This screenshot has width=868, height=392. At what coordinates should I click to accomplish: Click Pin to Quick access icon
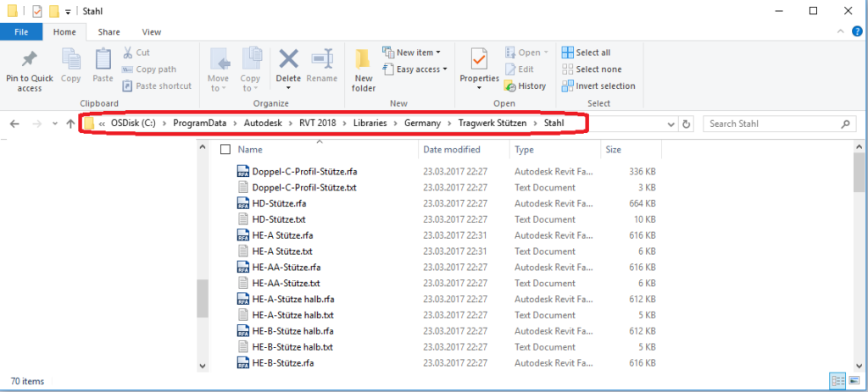click(30, 58)
